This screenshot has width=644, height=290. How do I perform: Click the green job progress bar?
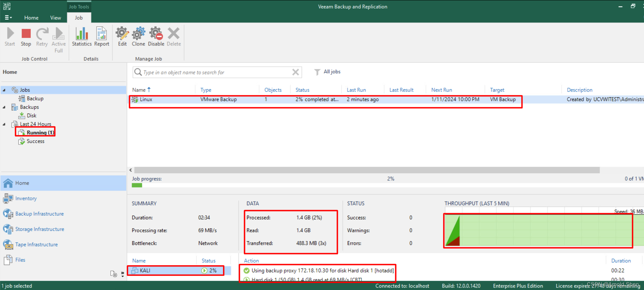point(137,185)
